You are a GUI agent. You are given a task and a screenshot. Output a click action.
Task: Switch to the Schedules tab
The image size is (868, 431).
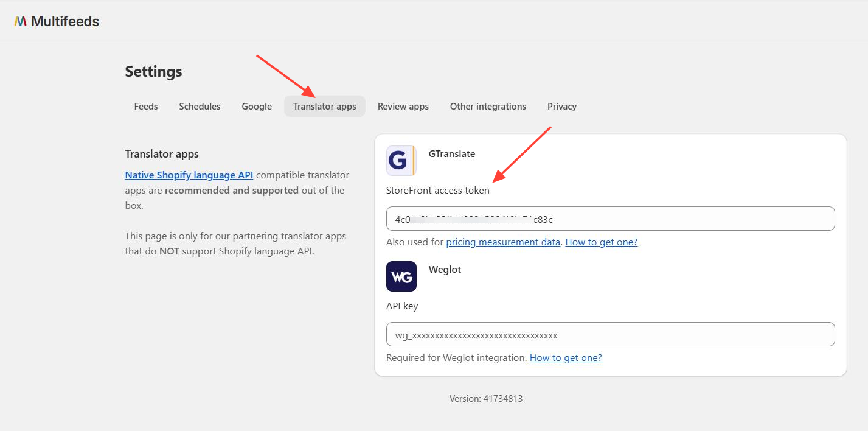(200, 106)
